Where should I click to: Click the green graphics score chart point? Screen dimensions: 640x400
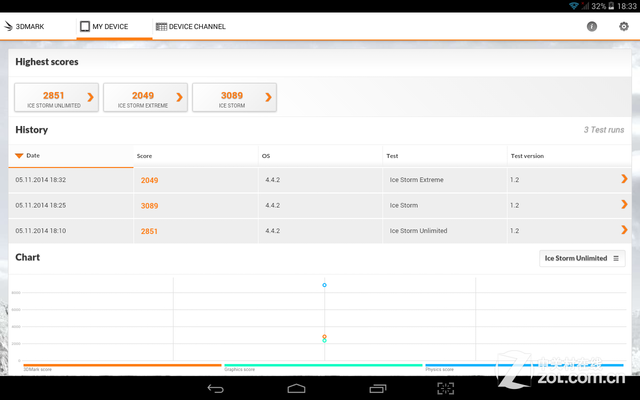pyautogui.click(x=324, y=340)
